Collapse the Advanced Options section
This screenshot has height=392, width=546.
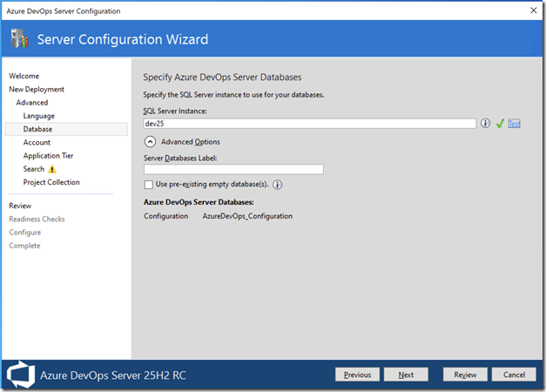pos(150,141)
